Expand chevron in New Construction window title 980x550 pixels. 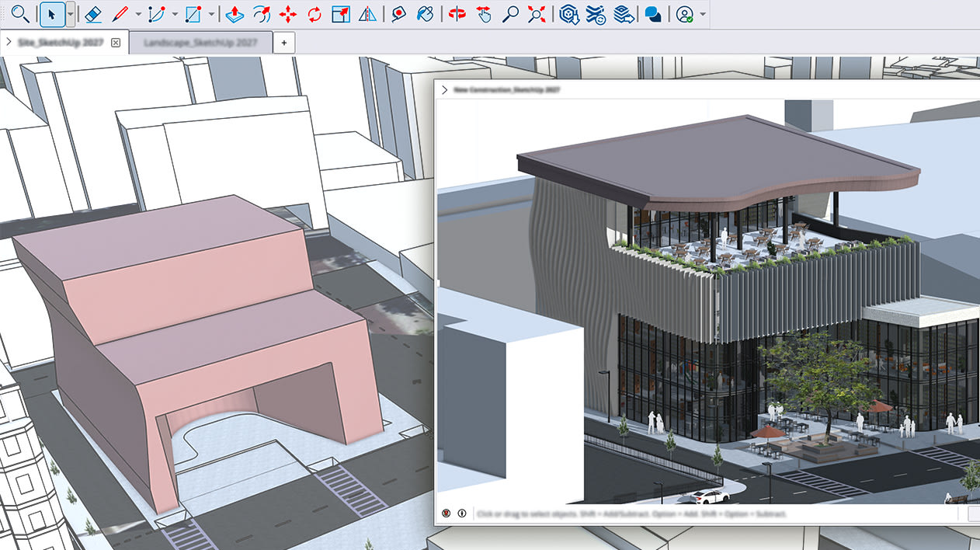(445, 90)
